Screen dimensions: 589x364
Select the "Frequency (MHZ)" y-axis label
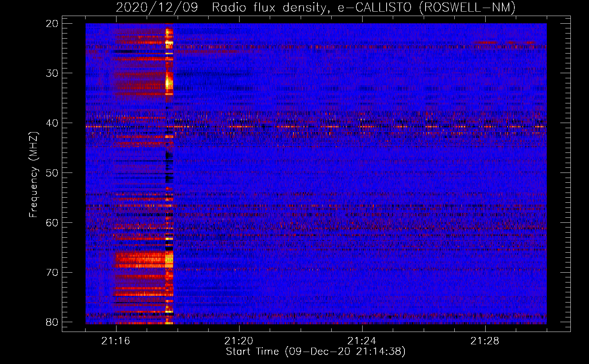click(x=33, y=175)
